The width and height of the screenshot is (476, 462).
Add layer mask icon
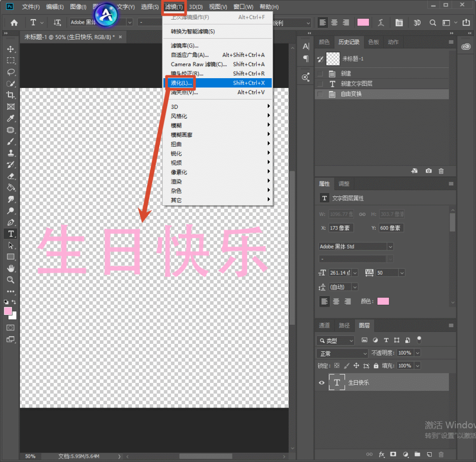point(393,455)
